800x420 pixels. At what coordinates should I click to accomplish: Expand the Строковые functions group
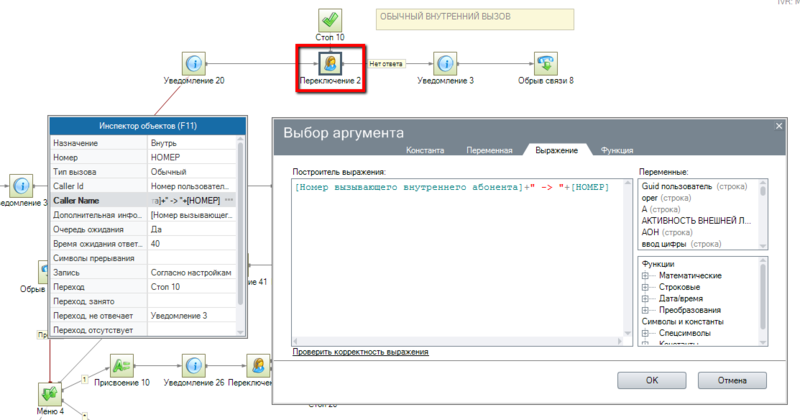645,287
